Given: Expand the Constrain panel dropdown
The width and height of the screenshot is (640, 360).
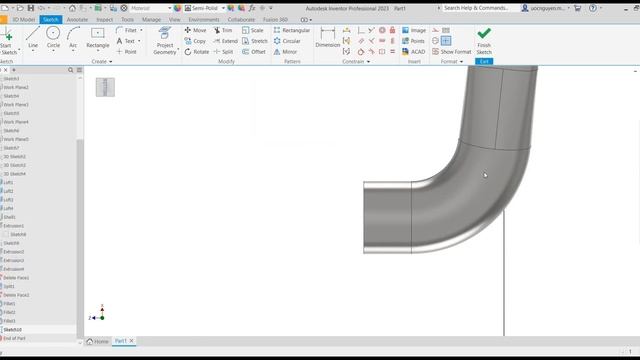Looking at the screenshot, I should coord(356,61).
